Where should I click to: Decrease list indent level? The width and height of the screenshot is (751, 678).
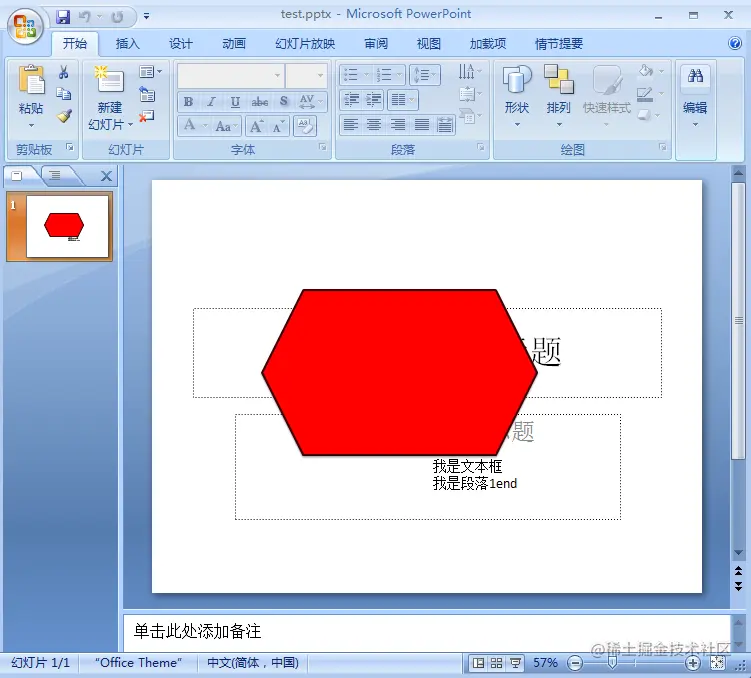[x=352, y=100]
